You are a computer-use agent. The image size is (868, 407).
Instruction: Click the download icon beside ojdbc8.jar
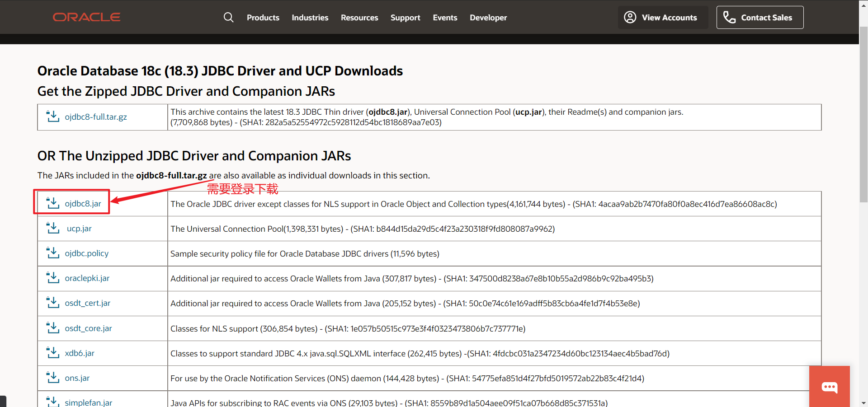pos(53,203)
